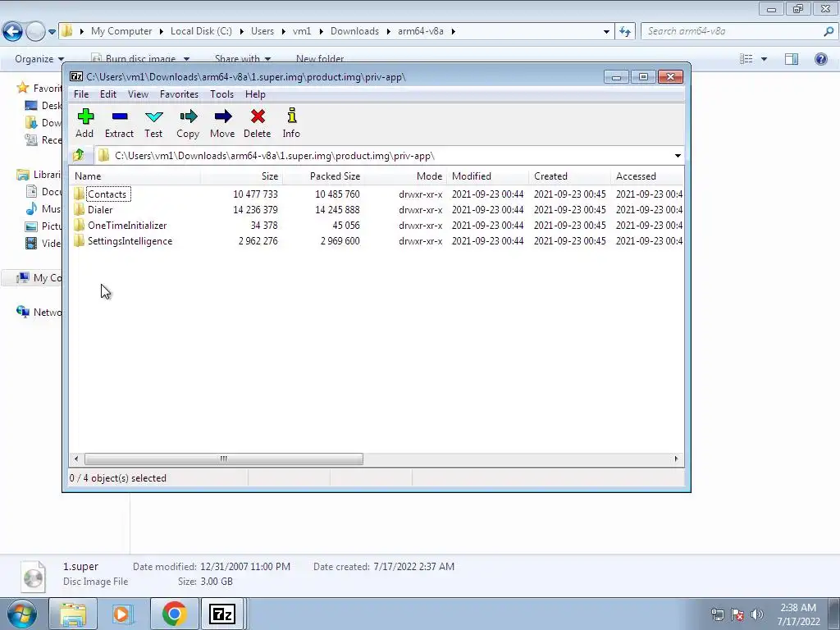Click the 1.super file thumbnail in details pane
The height and width of the screenshot is (630, 840).
point(33,577)
